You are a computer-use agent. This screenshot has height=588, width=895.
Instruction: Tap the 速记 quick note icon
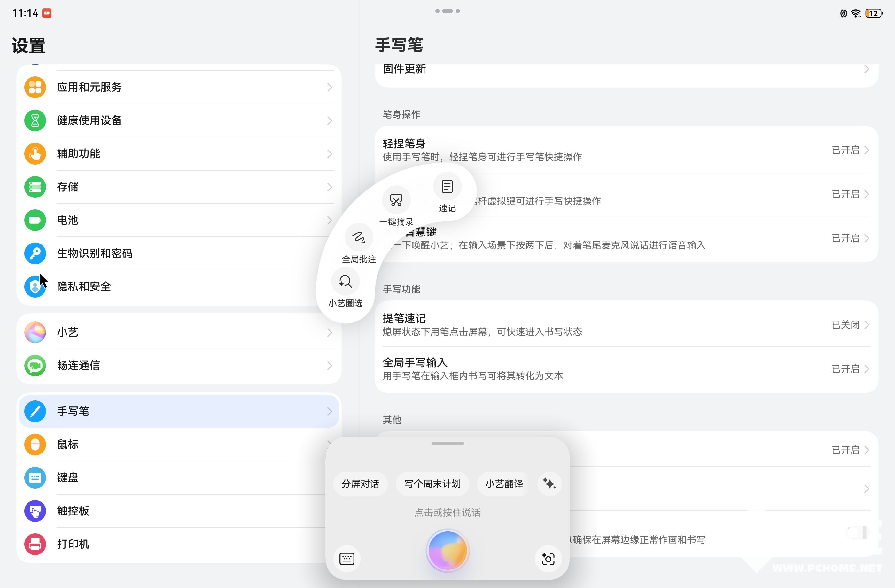click(447, 187)
